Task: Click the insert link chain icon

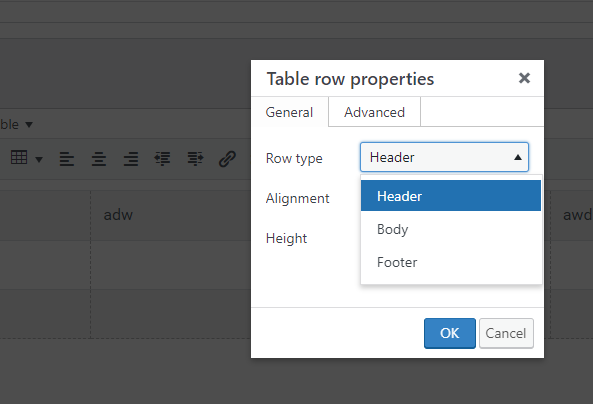Action: click(227, 159)
